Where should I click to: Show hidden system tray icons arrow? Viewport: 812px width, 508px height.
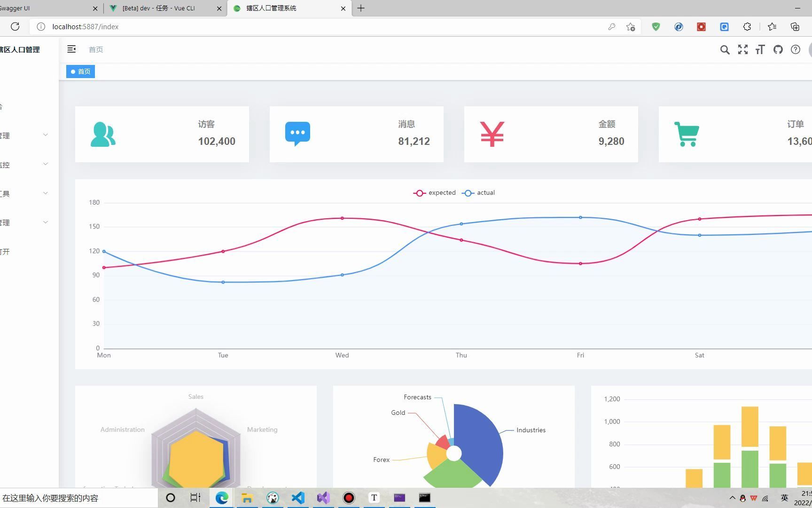point(732,498)
